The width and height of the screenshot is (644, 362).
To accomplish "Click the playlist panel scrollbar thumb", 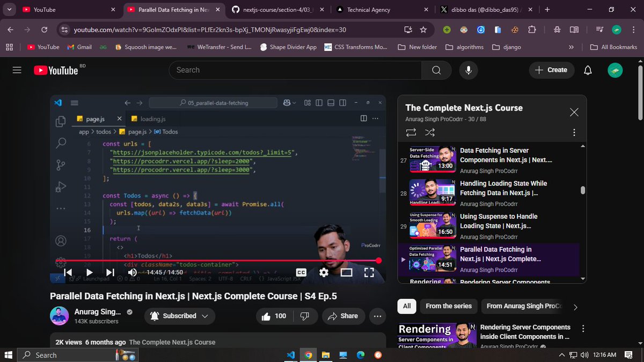I will [x=583, y=190].
